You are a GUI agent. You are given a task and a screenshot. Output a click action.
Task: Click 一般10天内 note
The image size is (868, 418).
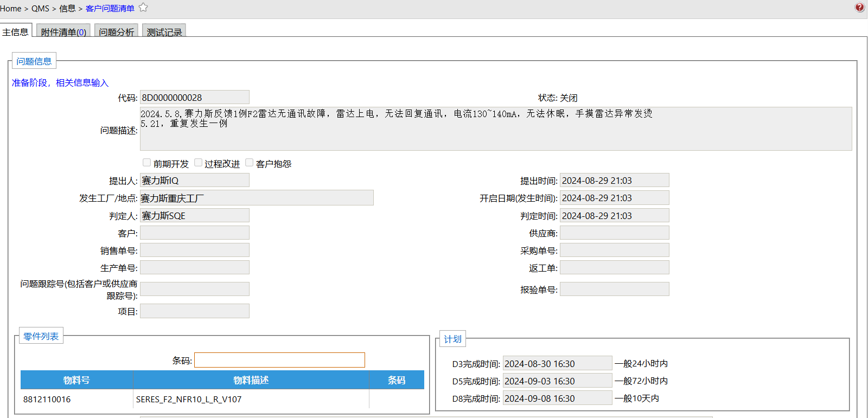coord(637,398)
